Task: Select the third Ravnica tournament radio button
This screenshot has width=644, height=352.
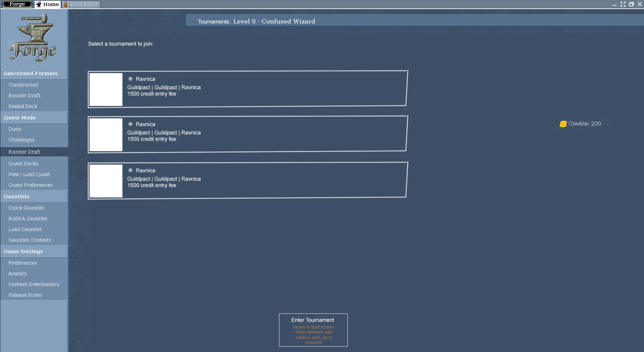Action: 130,171
